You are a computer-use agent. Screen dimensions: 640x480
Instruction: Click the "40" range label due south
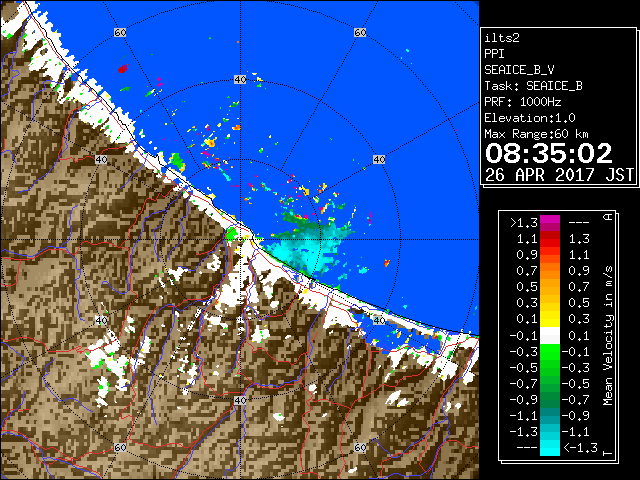coord(240,400)
